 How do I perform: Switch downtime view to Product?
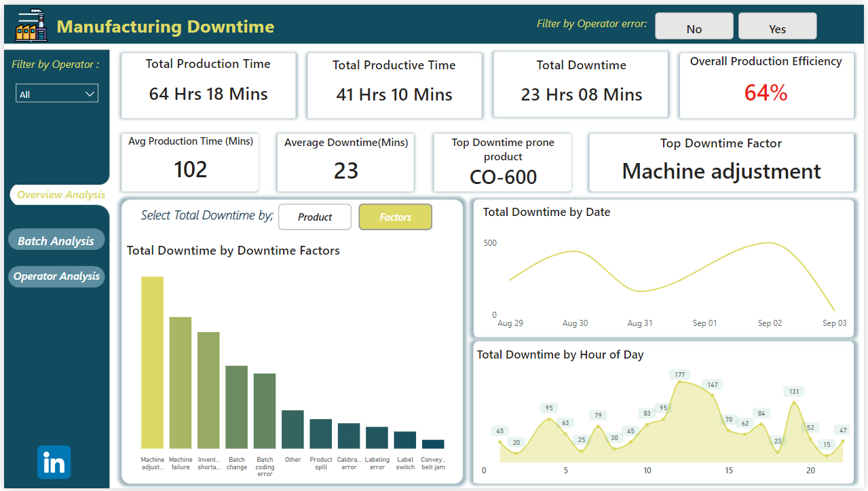pyautogui.click(x=315, y=217)
